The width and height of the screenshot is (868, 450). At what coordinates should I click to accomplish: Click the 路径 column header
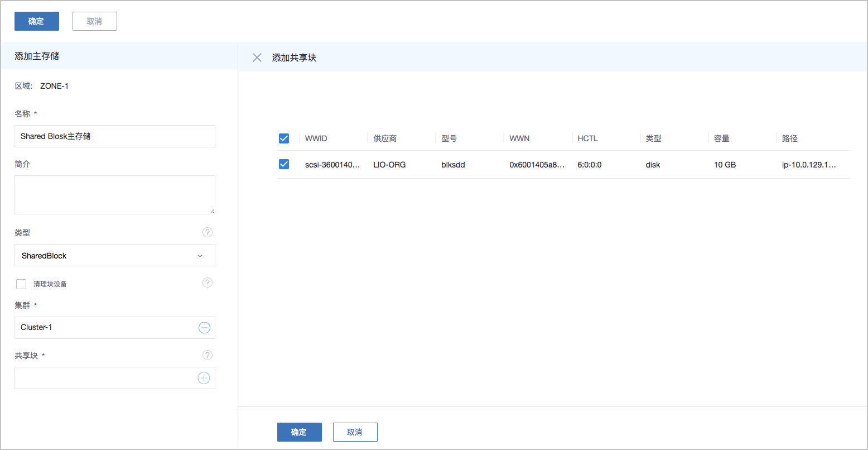789,138
